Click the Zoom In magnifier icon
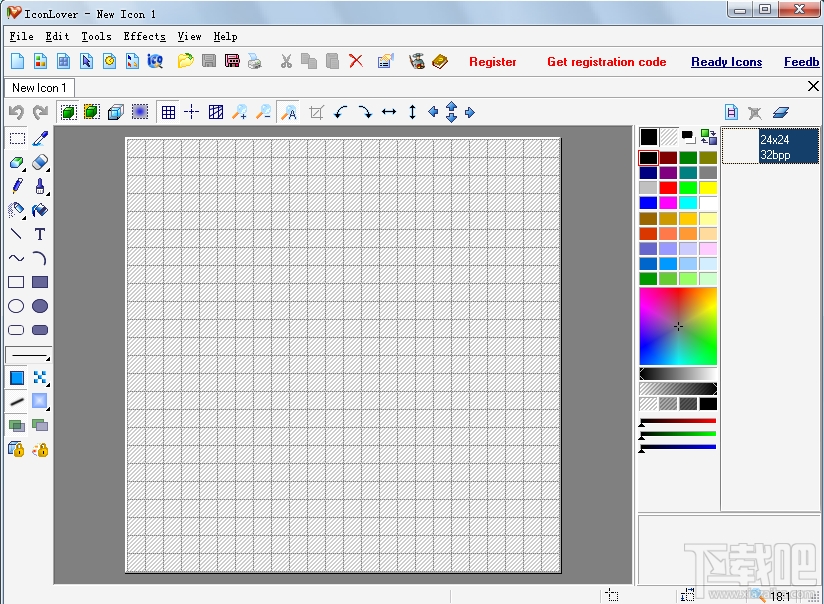 click(x=240, y=112)
